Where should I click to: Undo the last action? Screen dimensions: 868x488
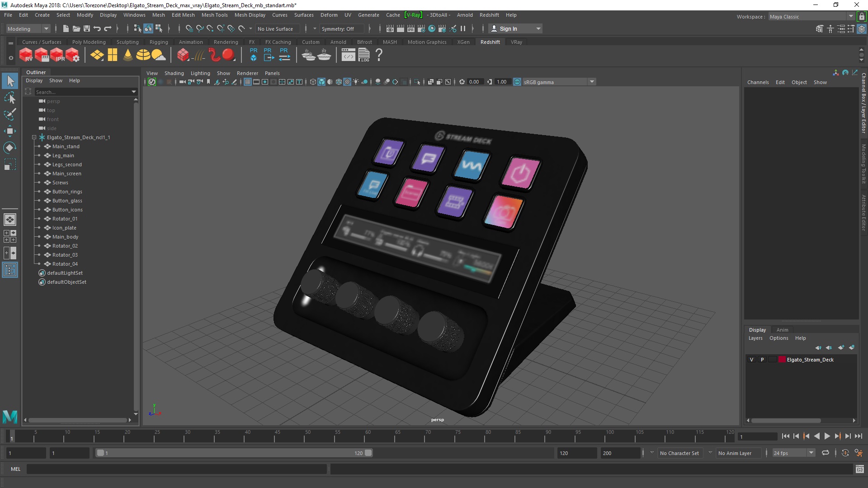97,28
